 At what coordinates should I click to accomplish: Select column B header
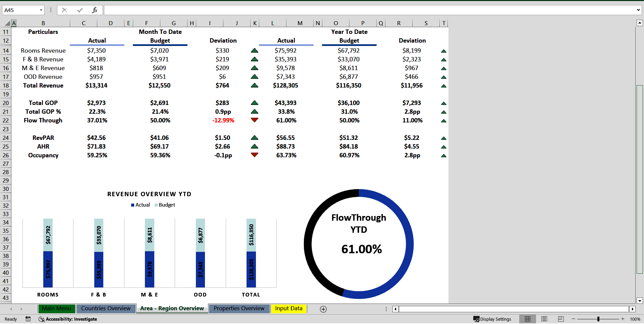coord(43,23)
